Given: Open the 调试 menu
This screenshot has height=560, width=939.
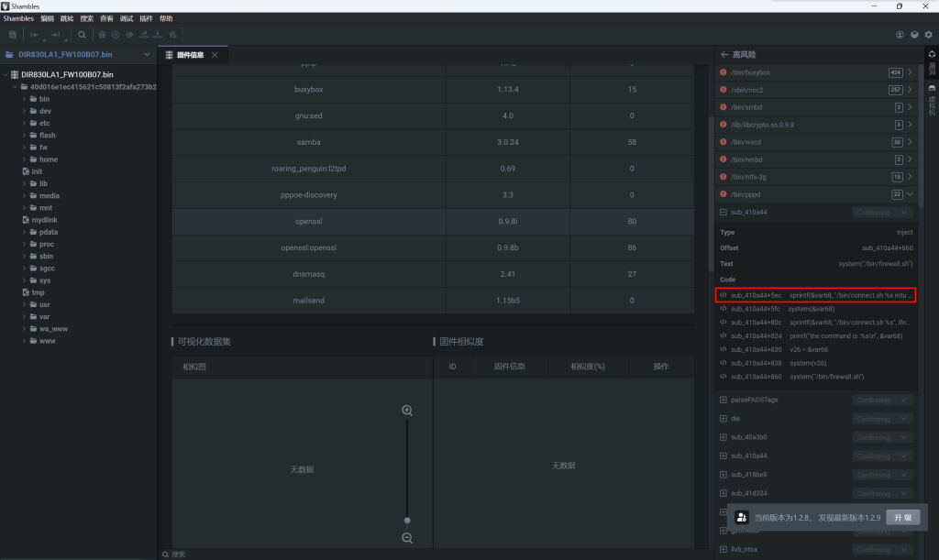Looking at the screenshot, I should click(127, 18).
